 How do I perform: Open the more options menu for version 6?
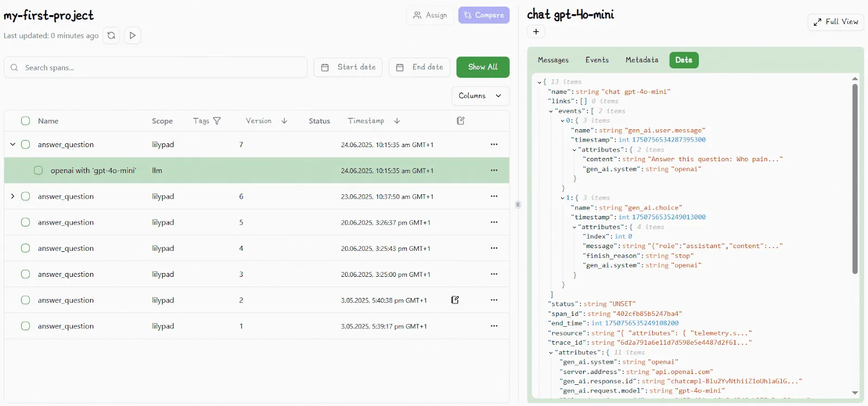pyautogui.click(x=494, y=196)
